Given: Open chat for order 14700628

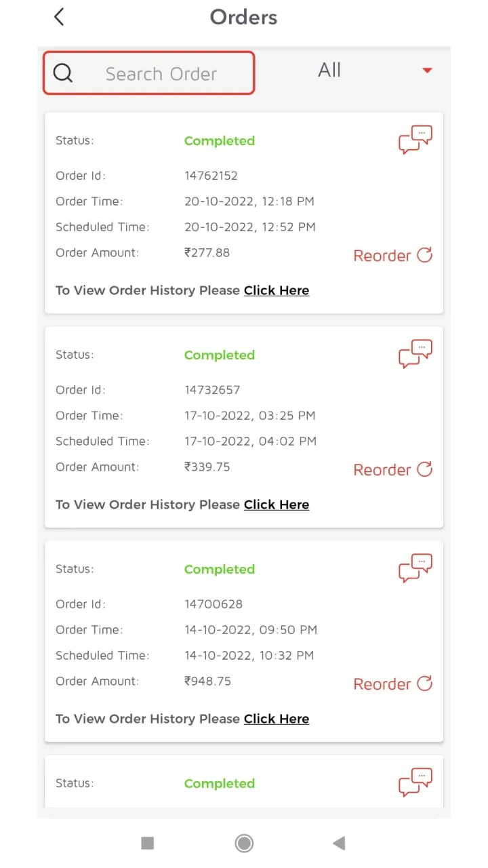Looking at the screenshot, I should pos(415,568).
